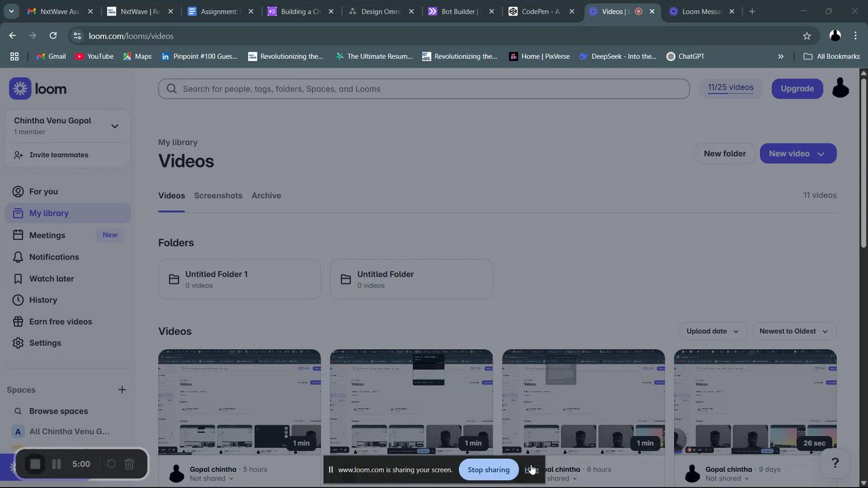Open the Untitled Folder 1 folder
This screenshot has width=868, height=488.
(239, 279)
